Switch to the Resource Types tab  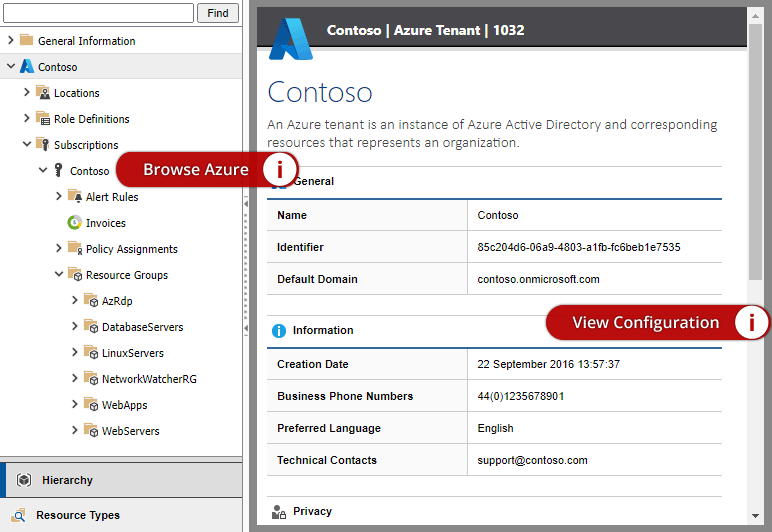click(x=121, y=515)
